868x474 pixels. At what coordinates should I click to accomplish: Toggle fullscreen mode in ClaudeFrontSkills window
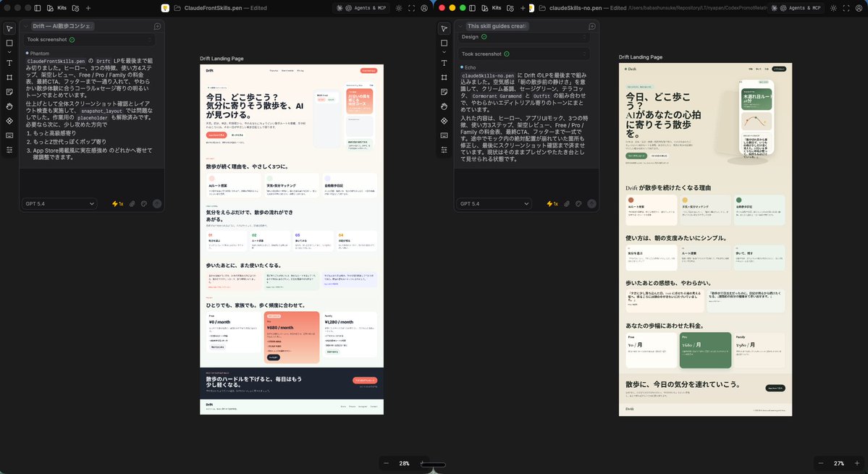coord(411,8)
